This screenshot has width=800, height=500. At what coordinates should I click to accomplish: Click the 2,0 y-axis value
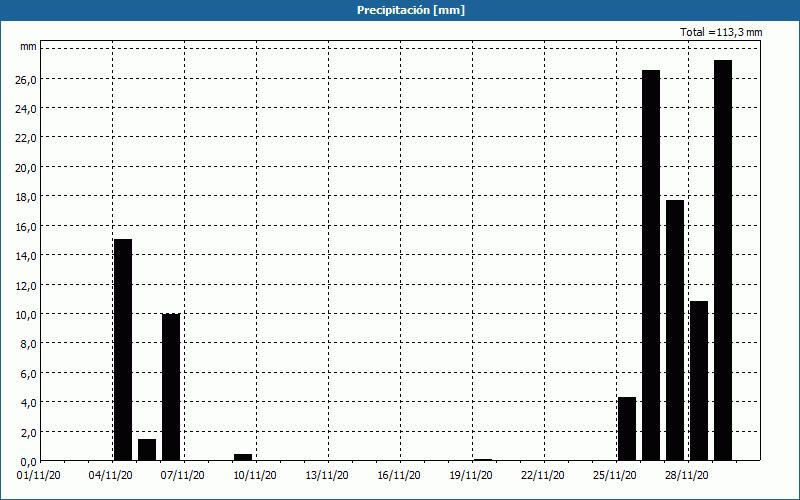pos(29,432)
